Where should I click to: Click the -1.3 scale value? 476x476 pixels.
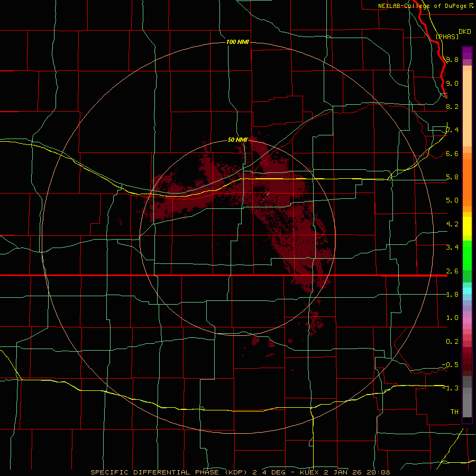click(450, 388)
